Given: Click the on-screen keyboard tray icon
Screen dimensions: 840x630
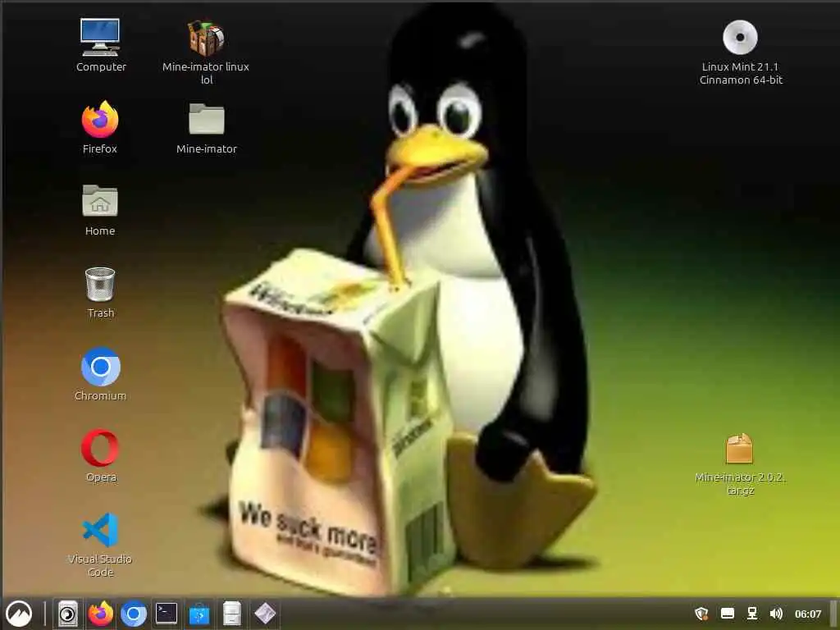Looking at the screenshot, I should 728,614.
